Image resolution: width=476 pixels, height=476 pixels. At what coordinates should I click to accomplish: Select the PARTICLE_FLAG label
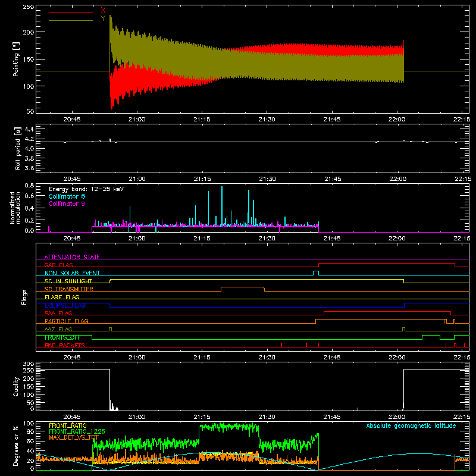click(x=67, y=321)
